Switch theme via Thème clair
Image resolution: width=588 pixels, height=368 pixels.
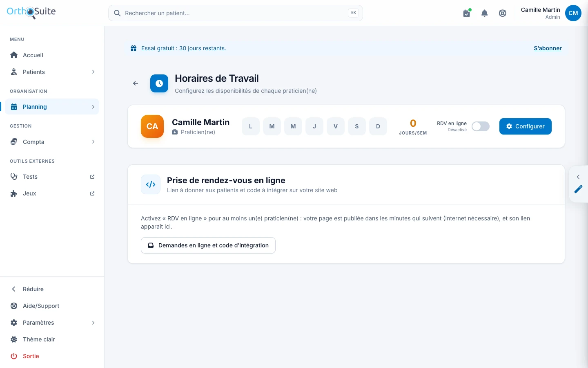point(52,339)
